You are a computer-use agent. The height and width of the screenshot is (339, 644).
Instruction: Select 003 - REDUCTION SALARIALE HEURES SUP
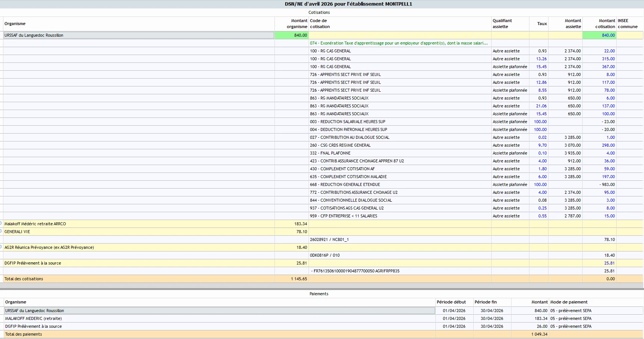(347, 122)
